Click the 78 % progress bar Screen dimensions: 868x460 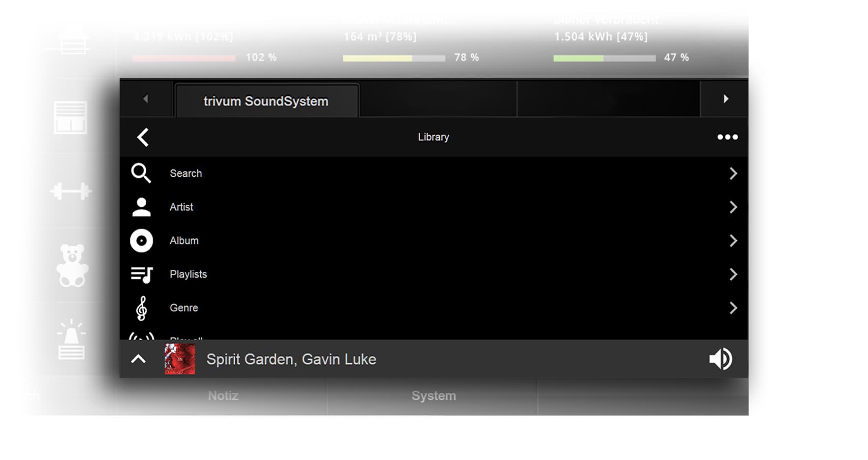[x=394, y=58]
